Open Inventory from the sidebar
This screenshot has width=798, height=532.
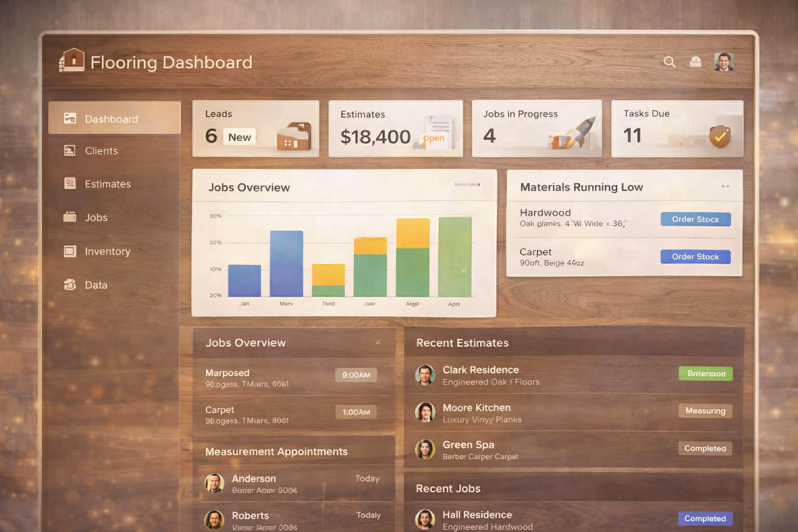coord(107,251)
